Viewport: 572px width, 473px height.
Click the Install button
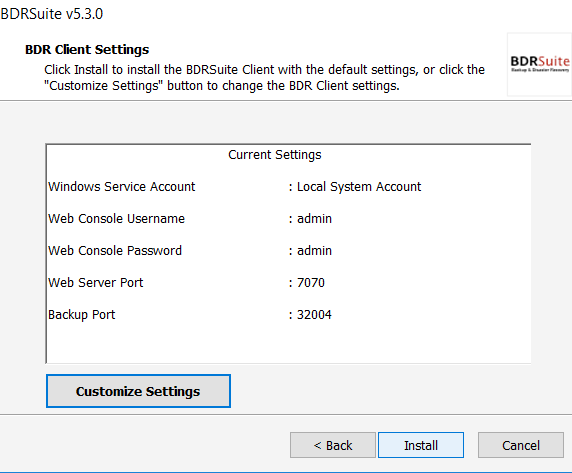coord(421,445)
